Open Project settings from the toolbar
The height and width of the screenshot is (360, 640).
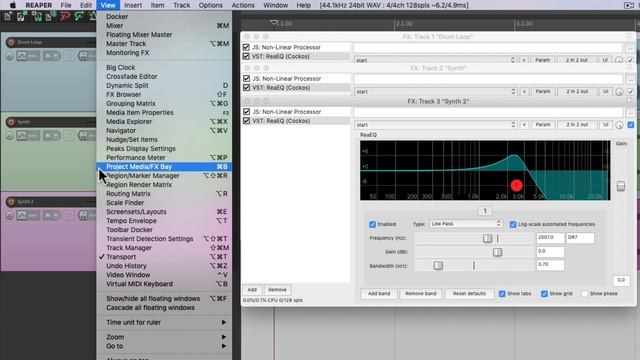coord(50,17)
